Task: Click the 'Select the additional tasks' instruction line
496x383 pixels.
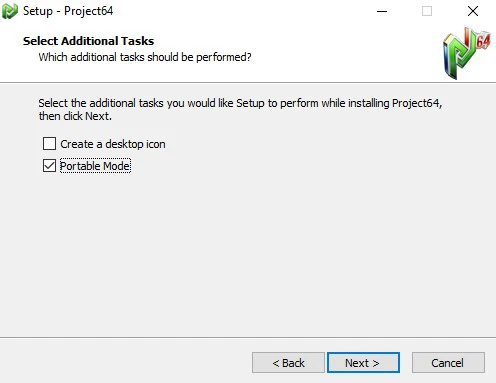Action: (x=240, y=103)
